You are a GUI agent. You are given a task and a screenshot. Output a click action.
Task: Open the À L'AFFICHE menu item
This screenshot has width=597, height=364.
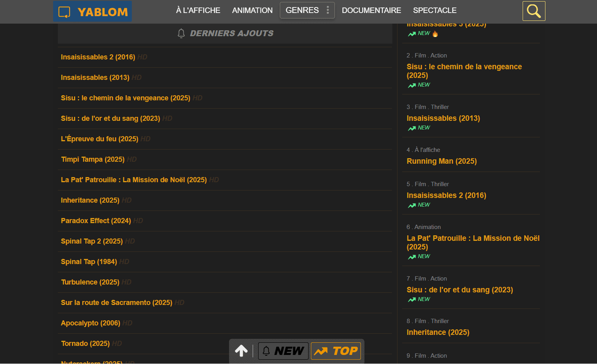coord(198,10)
